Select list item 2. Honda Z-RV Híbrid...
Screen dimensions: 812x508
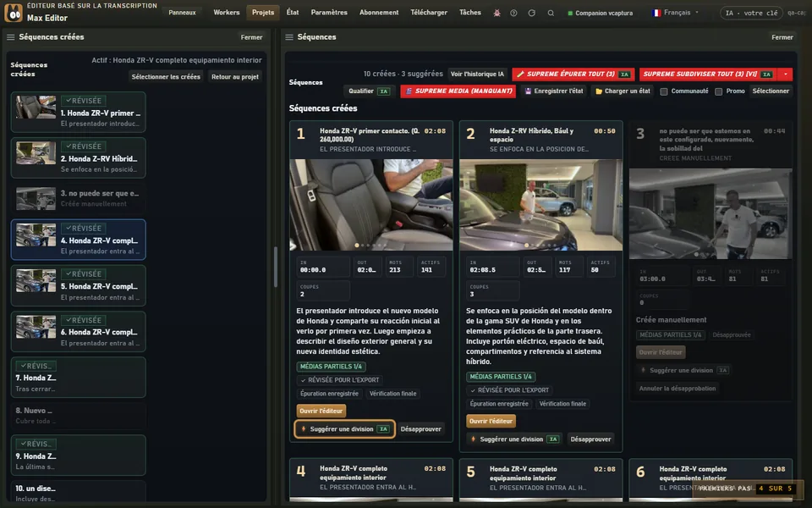point(78,158)
